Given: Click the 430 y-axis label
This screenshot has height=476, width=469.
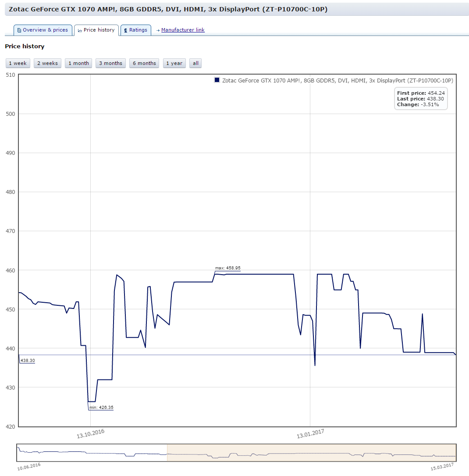Looking at the screenshot, I should 11,388.
